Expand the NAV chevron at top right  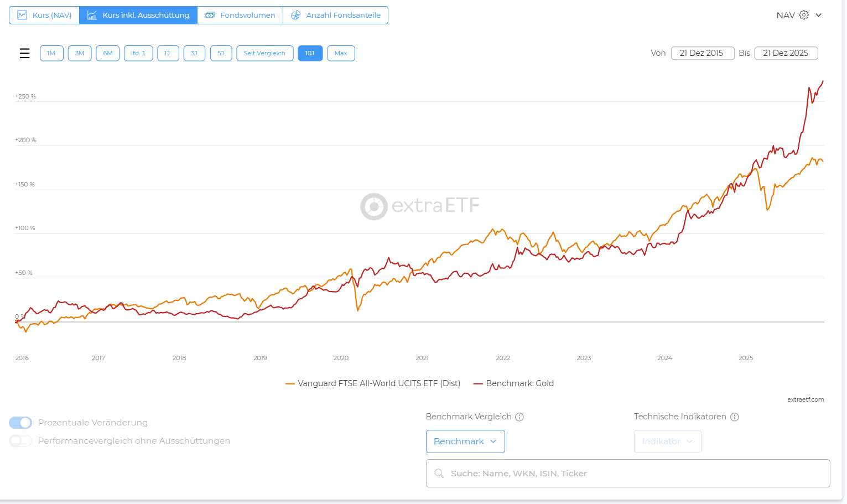[x=819, y=15]
